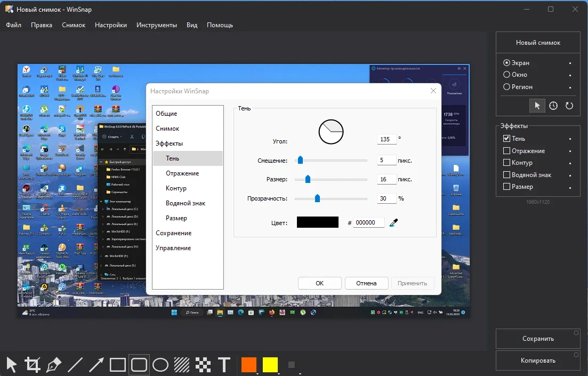Open the Помощь menu
588x376 pixels.
pyautogui.click(x=220, y=25)
